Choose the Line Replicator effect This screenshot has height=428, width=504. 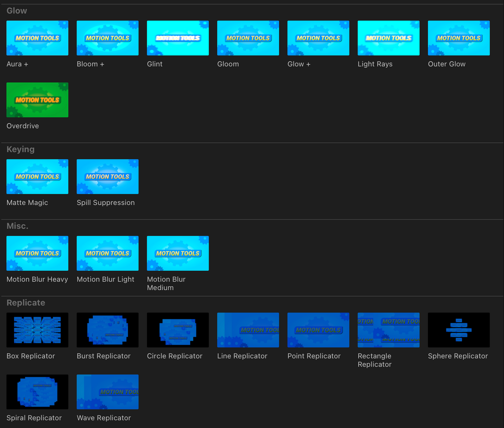coord(248,330)
